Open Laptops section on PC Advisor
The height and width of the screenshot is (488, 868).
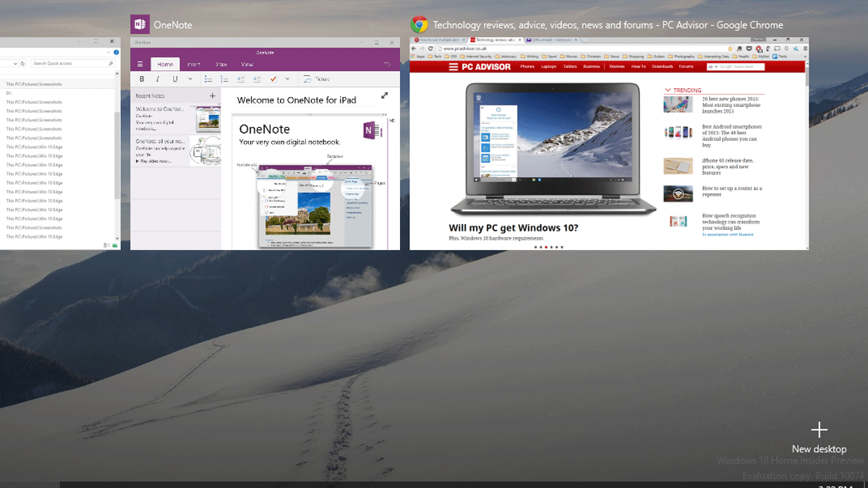click(x=548, y=67)
